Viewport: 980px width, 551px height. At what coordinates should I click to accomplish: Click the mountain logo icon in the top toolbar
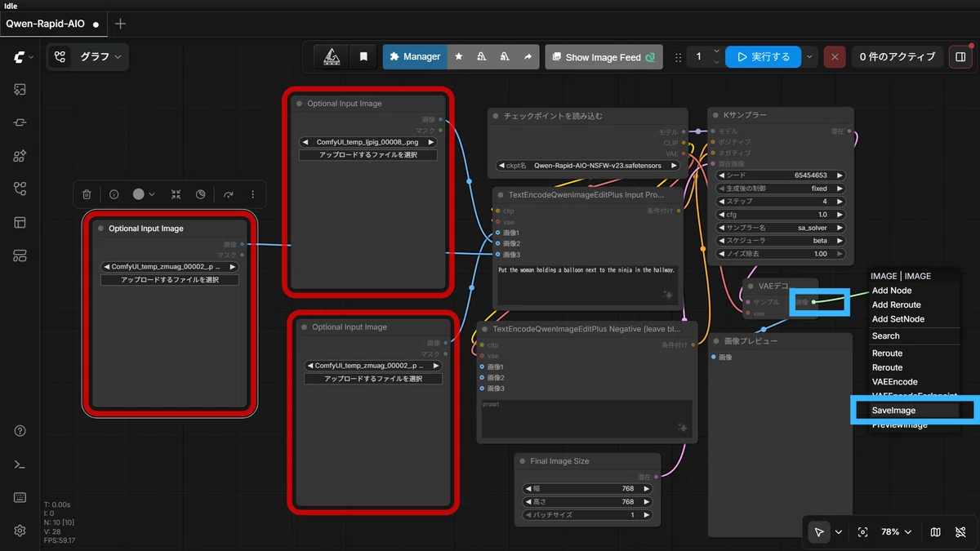(332, 57)
